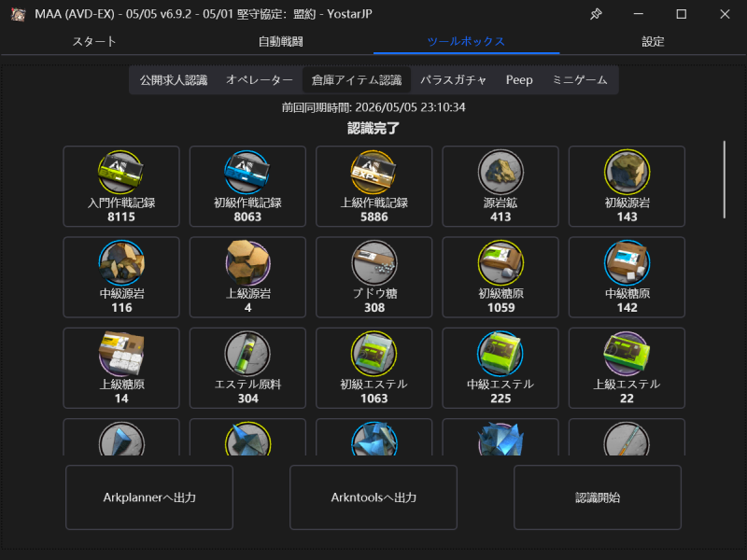Click the item list vertical scrollbar
The image size is (747, 560).
pyautogui.click(x=725, y=179)
